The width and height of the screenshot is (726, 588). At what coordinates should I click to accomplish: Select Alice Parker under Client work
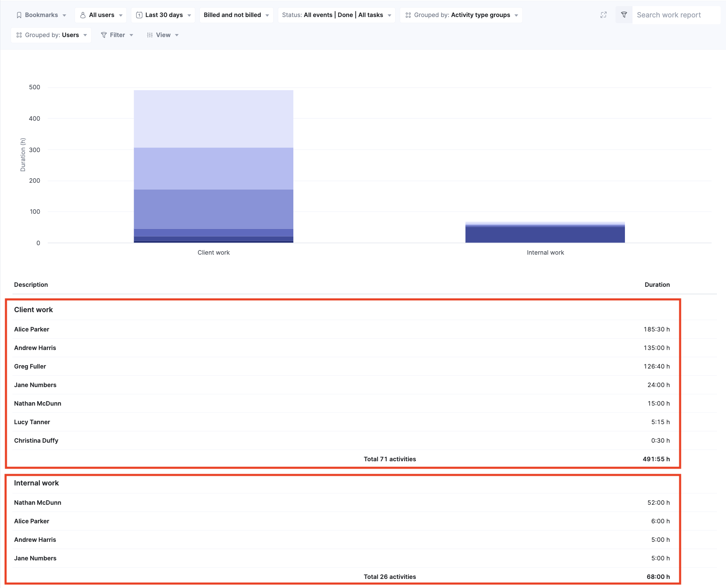click(x=31, y=329)
